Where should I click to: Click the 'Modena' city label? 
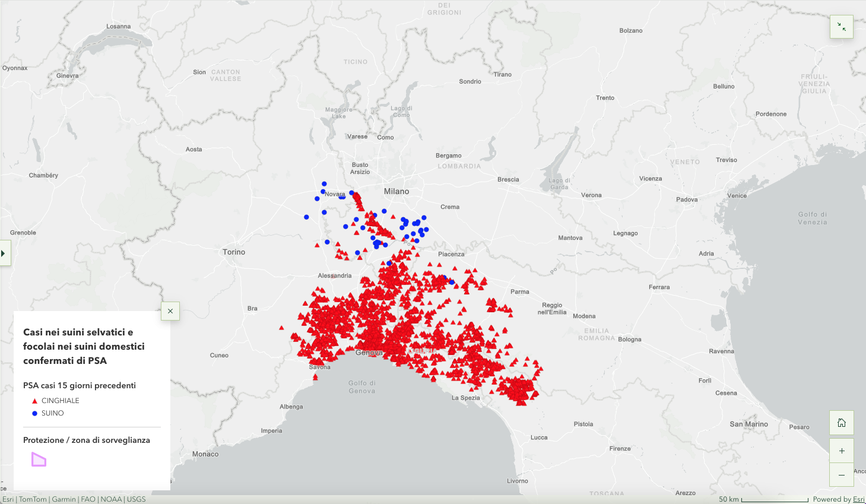(x=584, y=316)
